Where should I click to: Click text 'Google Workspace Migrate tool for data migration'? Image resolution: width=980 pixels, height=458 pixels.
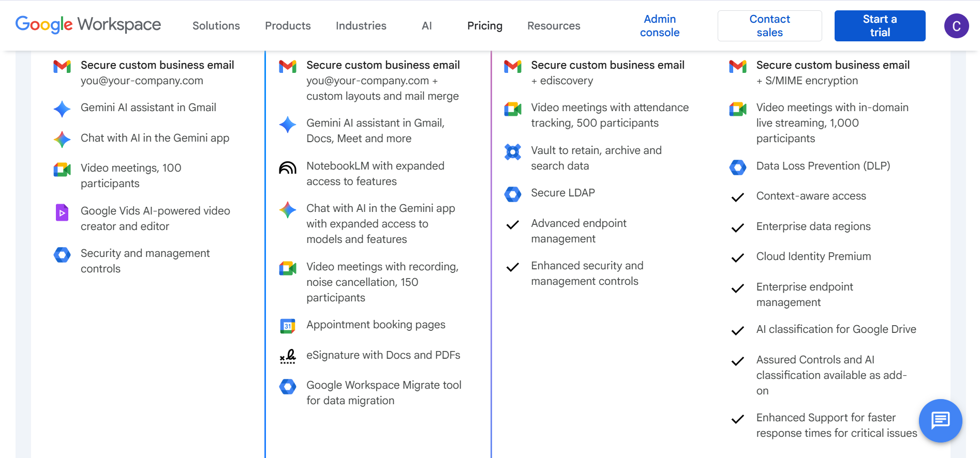coord(384,393)
